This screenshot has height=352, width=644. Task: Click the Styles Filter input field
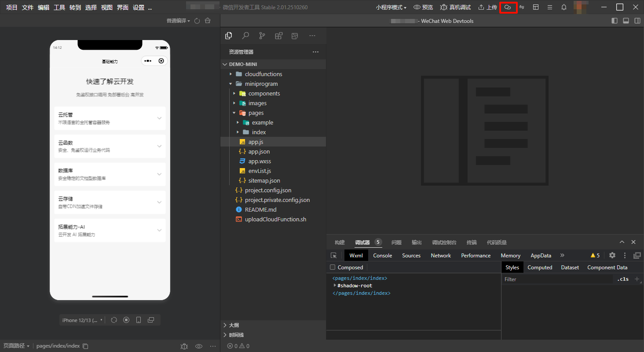point(557,279)
